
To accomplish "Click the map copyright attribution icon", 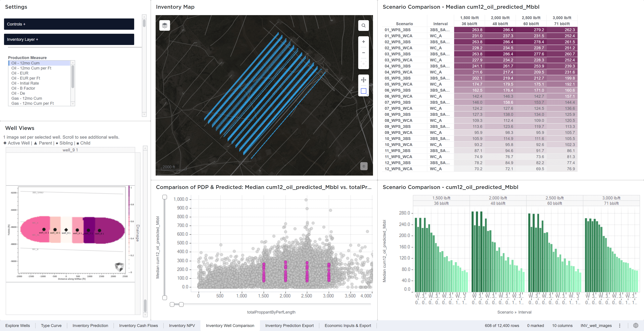I will point(363,166).
